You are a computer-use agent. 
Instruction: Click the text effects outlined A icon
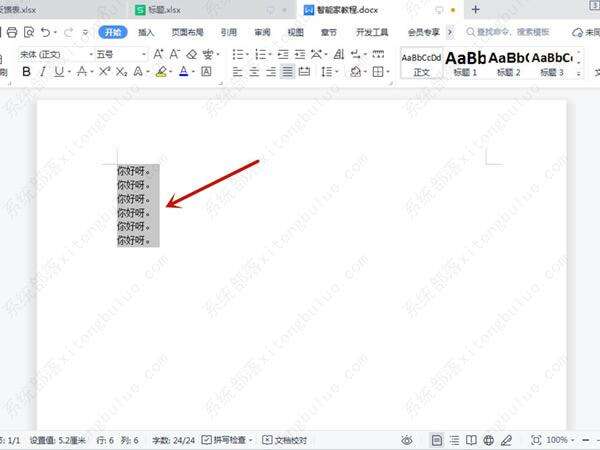(138, 72)
